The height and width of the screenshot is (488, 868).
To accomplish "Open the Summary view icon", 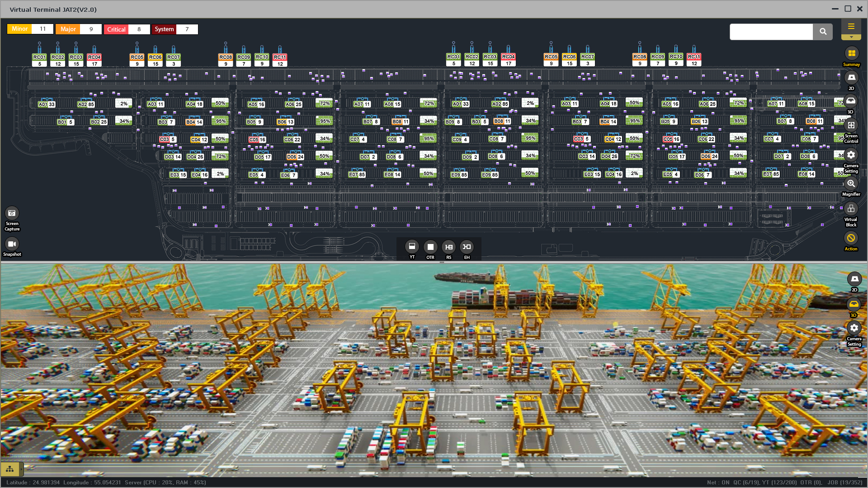I will pyautogui.click(x=851, y=54).
